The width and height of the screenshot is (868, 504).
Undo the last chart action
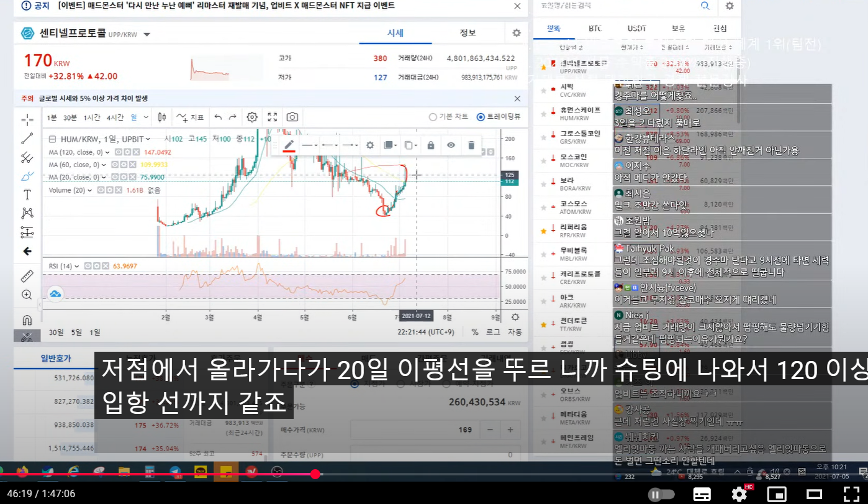click(x=218, y=117)
